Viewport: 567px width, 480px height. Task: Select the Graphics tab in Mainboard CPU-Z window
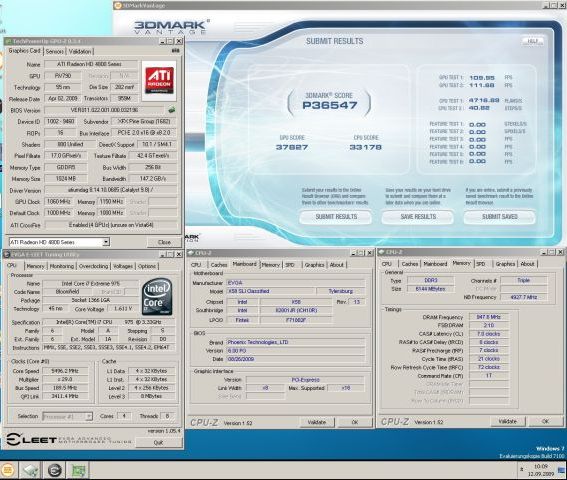point(314,265)
